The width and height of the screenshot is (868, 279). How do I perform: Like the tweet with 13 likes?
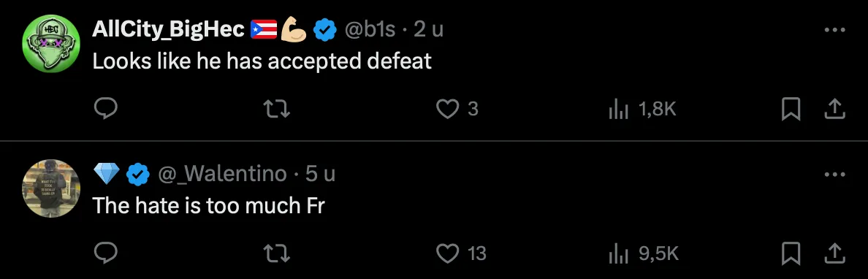pos(461,253)
